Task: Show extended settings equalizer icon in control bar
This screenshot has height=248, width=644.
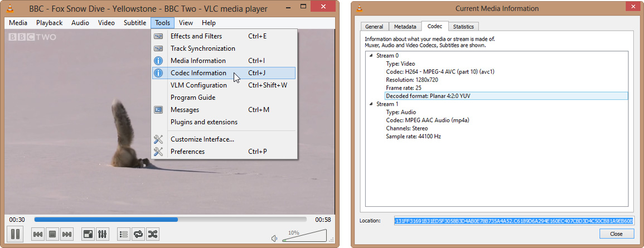Action: [102, 235]
